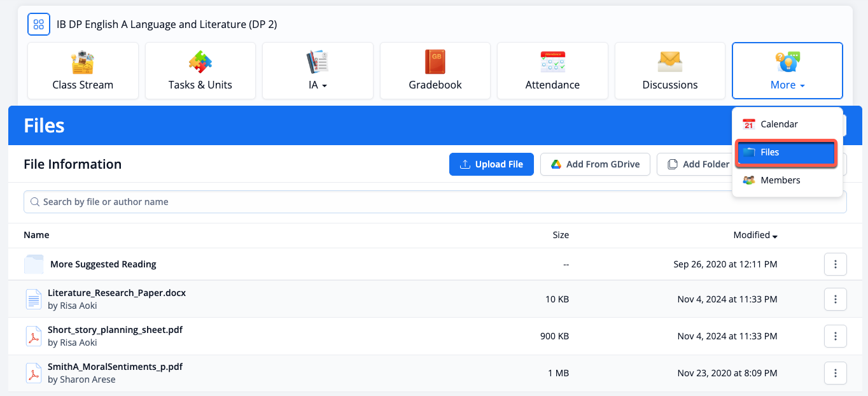
Task: Click the class grid icon beside course title
Action: [39, 25]
